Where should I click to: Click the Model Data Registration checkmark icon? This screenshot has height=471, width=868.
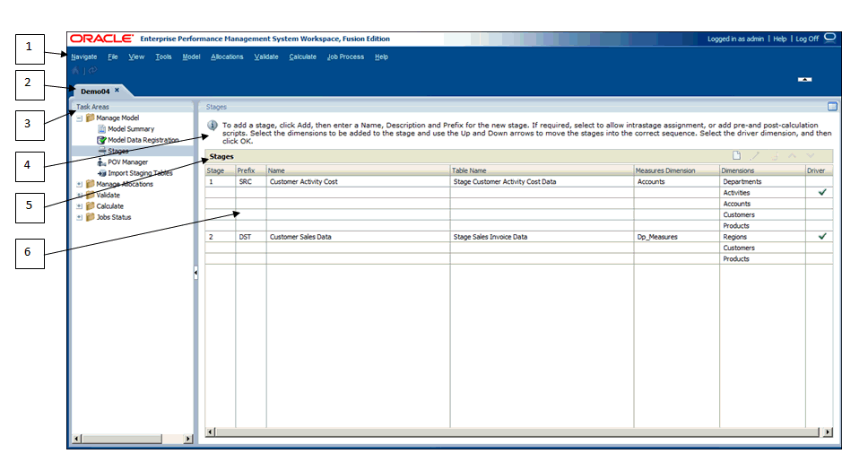tap(102, 140)
